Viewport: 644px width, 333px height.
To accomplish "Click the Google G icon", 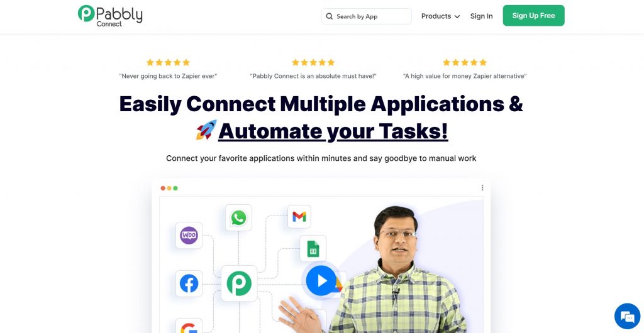I will (x=189, y=327).
